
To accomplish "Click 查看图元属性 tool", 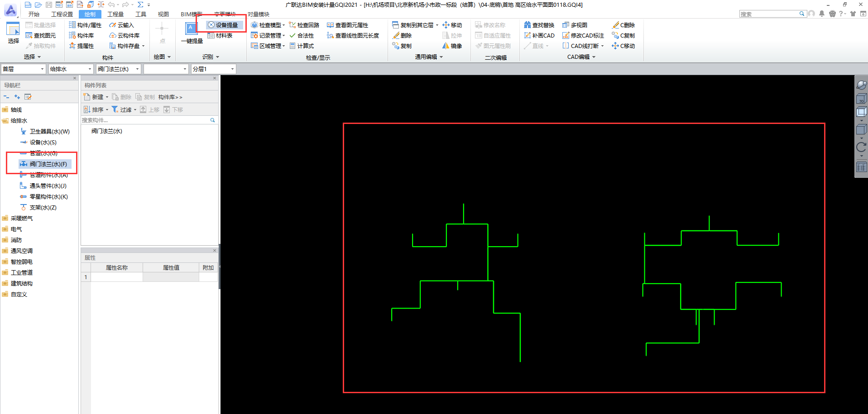I will (347, 25).
